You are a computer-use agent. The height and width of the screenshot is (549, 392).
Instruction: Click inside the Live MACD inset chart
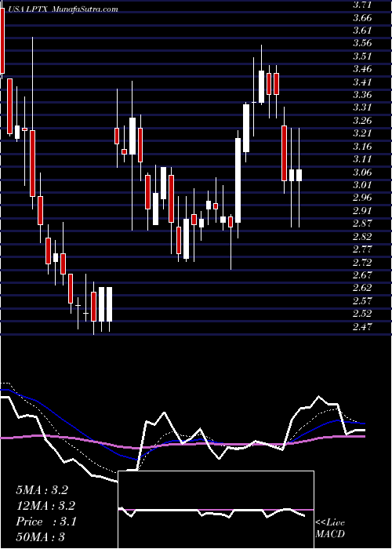216,510
